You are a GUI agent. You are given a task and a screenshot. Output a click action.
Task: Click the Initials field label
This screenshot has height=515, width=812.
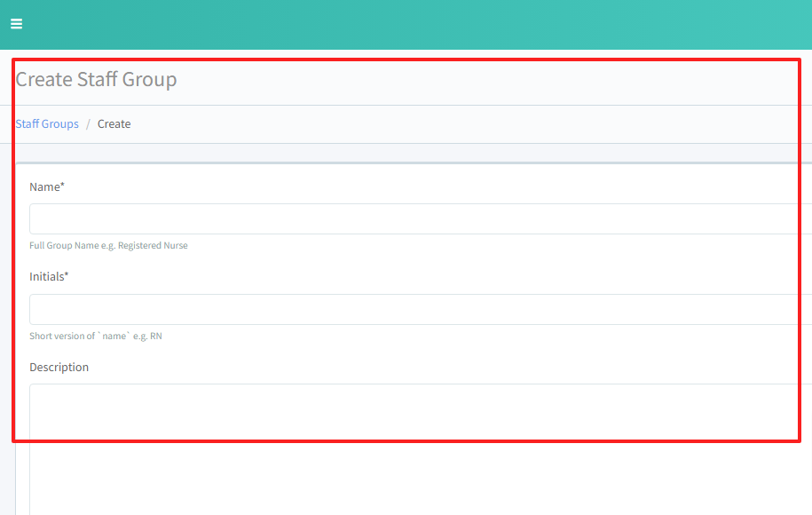point(47,277)
